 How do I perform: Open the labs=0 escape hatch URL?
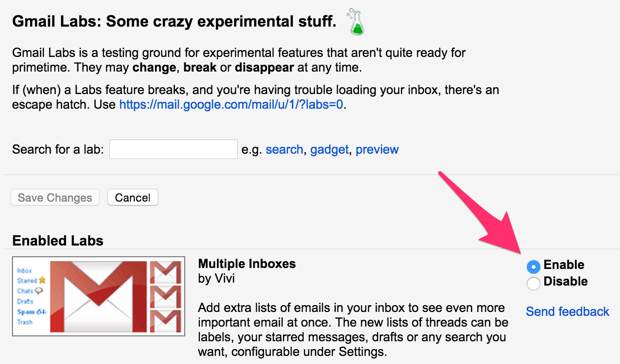(231, 105)
